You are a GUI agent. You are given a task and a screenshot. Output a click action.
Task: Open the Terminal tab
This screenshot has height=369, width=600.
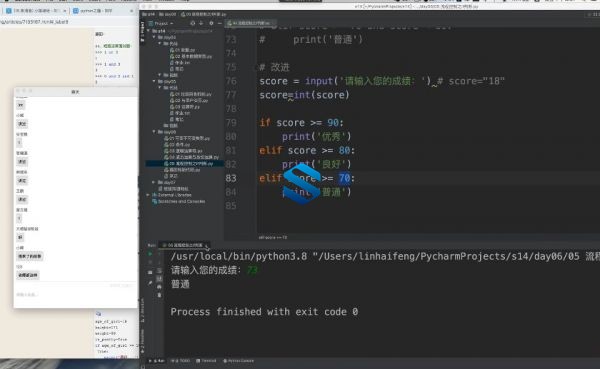206,361
